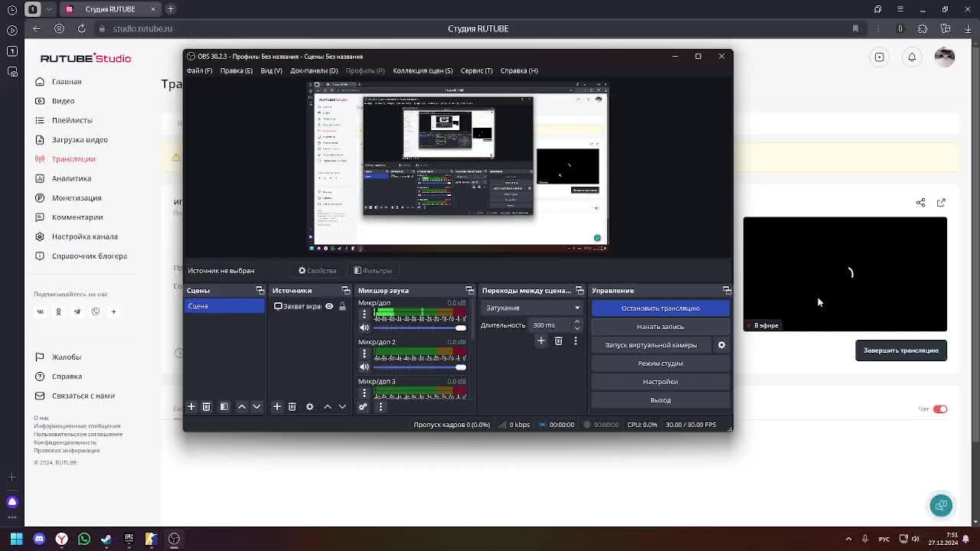Click Режим студии button
This screenshot has height=551, width=980.
click(x=660, y=364)
